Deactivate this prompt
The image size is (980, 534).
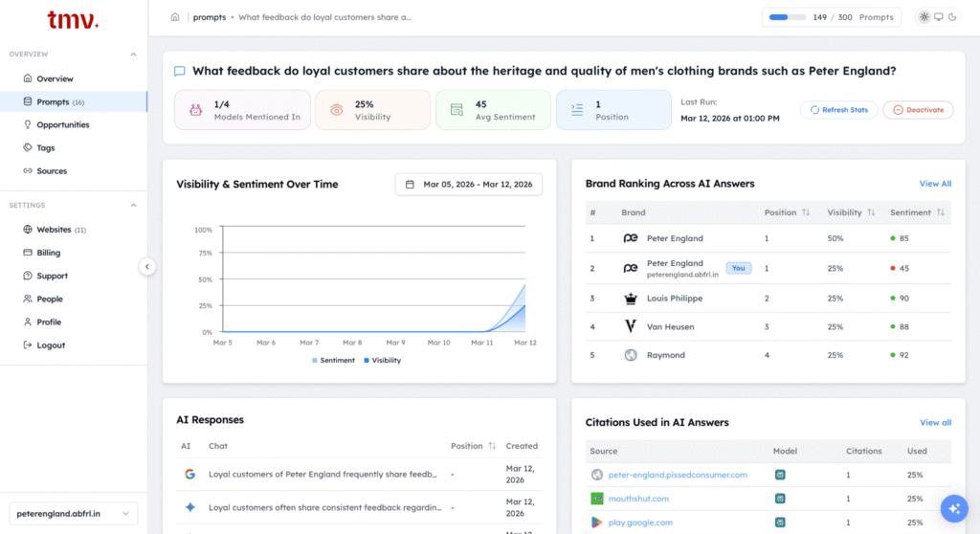coord(918,110)
